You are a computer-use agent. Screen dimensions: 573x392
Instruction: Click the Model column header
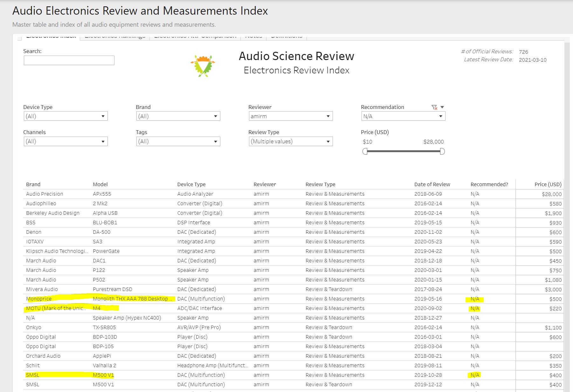(x=100, y=184)
